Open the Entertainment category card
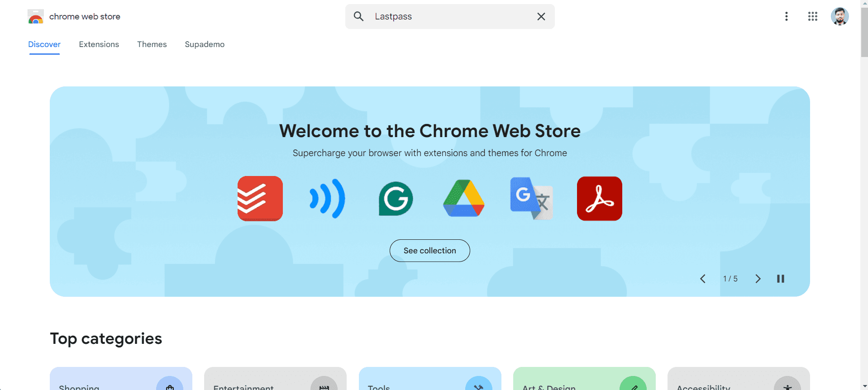This screenshot has width=868, height=390. [x=275, y=379]
